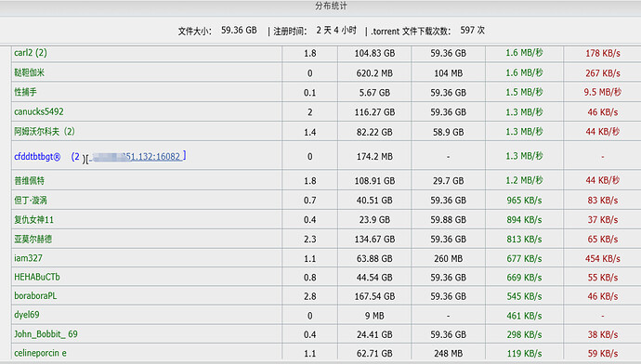Select uploaded amount 116.27 GB
641x364 pixels.
375,112
